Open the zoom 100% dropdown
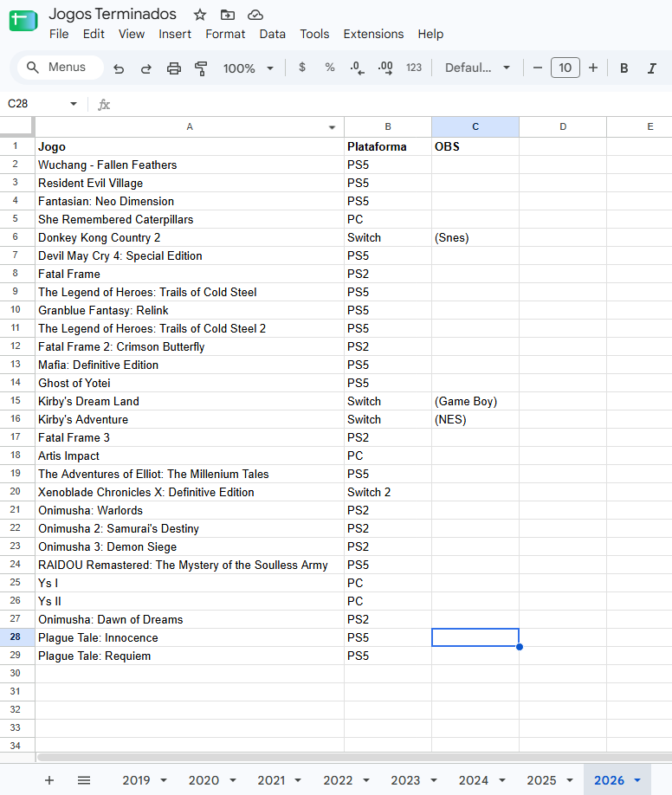The width and height of the screenshot is (672, 795). [248, 68]
